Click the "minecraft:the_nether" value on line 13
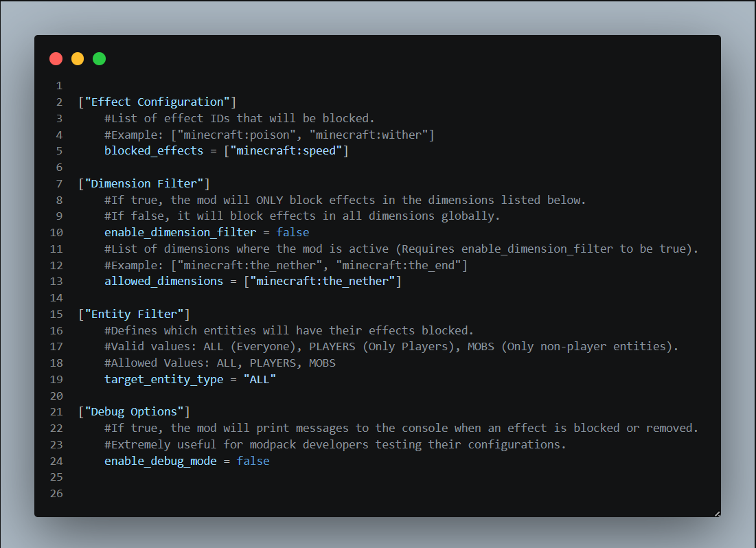The width and height of the screenshot is (756, 548). 323,282
